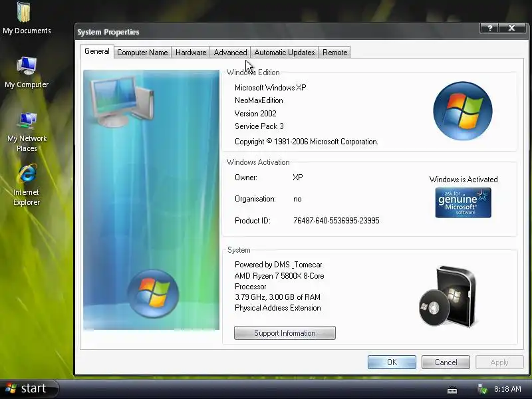The width and height of the screenshot is (532, 399).
Task: Click the computer monitor graphic in side banner
Action: 122,101
